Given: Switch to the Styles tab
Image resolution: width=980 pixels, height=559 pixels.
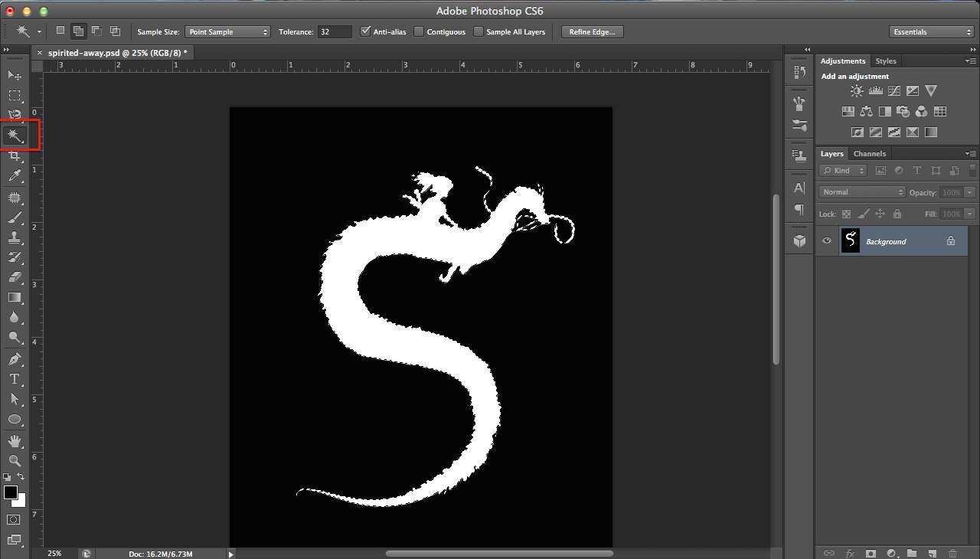Looking at the screenshot, I should tap(886, 60).
